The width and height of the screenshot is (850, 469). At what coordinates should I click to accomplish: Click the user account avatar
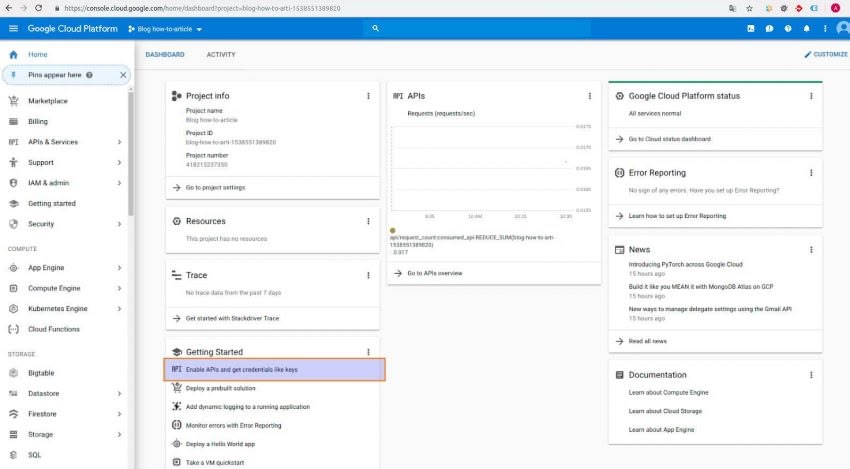843,28
